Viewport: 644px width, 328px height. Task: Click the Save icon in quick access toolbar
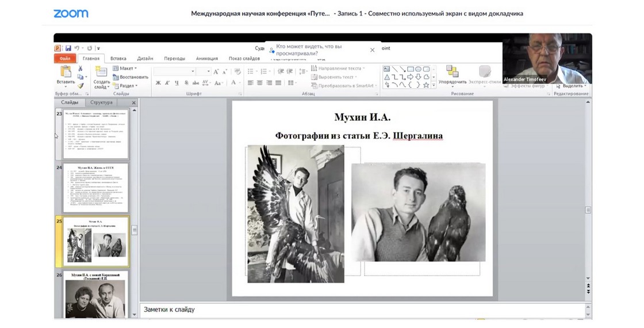tap(68, 48)
